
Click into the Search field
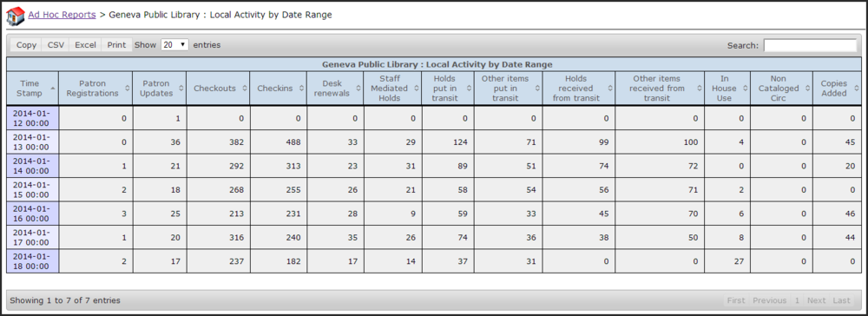(x=810, y=45)
